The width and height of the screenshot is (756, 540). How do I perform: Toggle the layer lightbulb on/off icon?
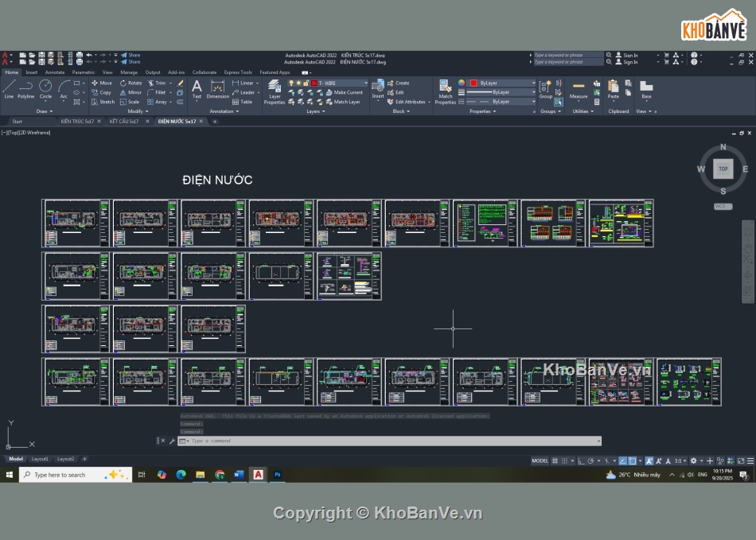pyautogui.click(x=291, y=83)
